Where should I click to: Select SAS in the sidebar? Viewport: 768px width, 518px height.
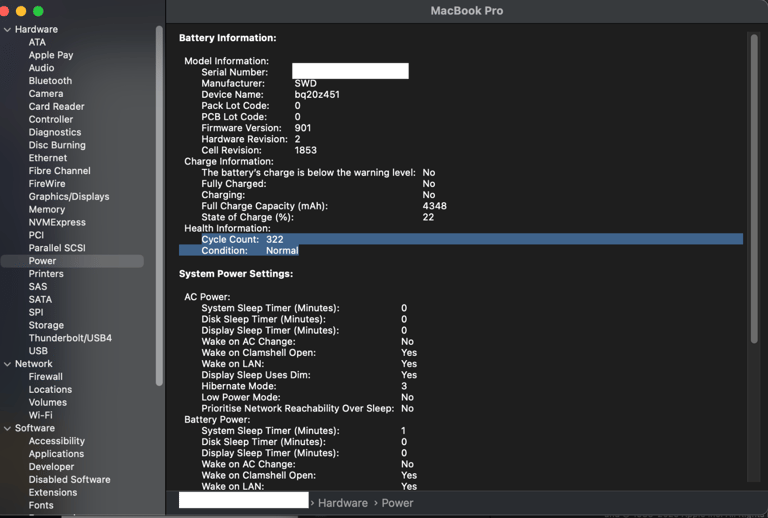pyautogui.click(x=38, y=287)
